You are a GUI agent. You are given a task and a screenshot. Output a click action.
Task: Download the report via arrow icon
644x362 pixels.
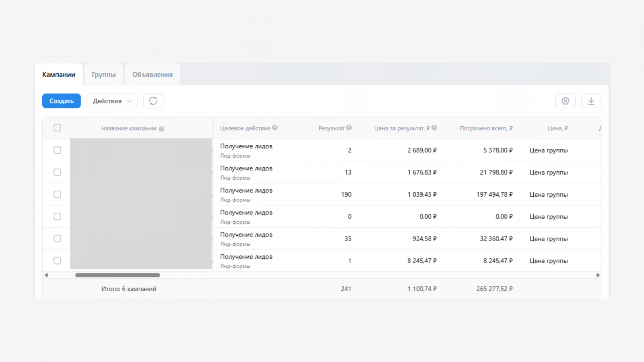(591, 101)
